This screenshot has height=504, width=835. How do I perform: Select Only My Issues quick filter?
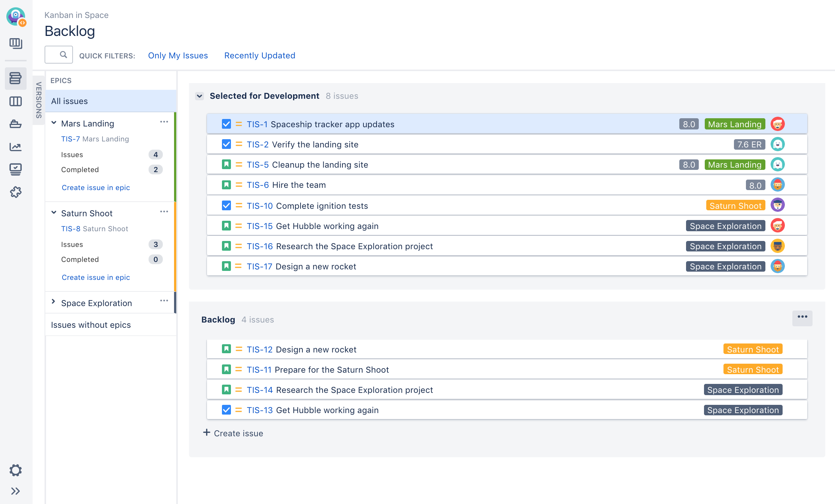(178, 55)
